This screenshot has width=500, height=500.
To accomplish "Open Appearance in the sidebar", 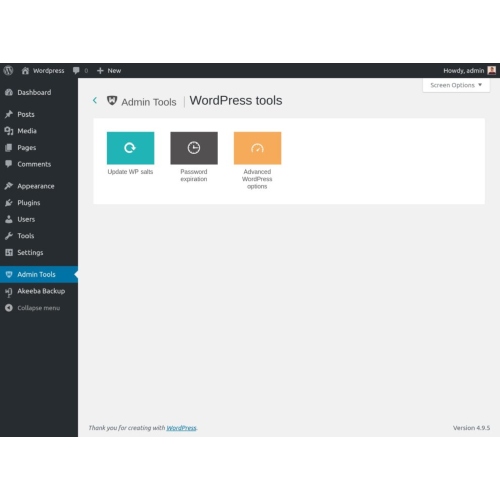I will 39,186.
